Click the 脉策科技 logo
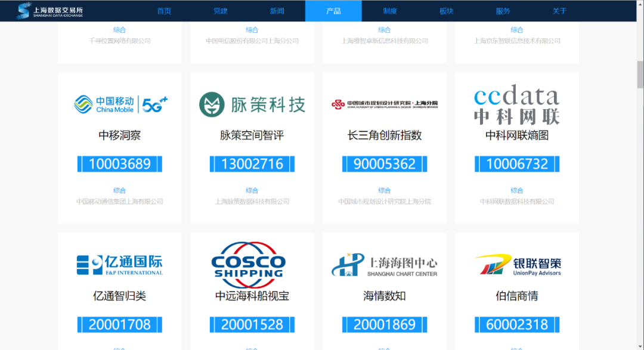Screen dimensions: 644x350 252,104
